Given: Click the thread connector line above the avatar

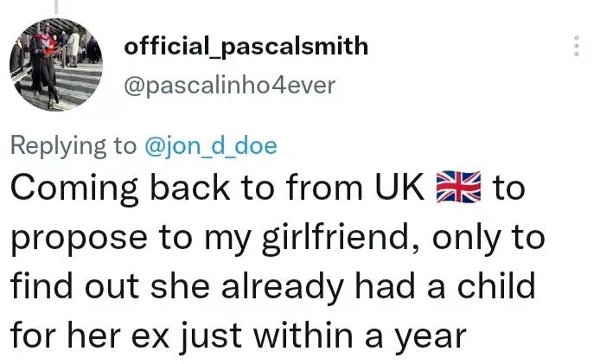Looking at the screenshot, I should tap(56, 9).
